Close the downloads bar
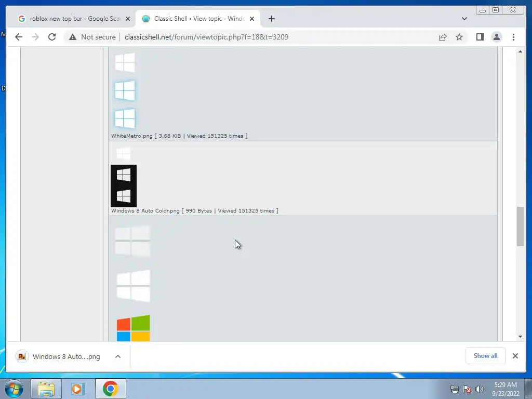Screen dimensions: 532x399 pyautogui.click(x=515, y=355)
